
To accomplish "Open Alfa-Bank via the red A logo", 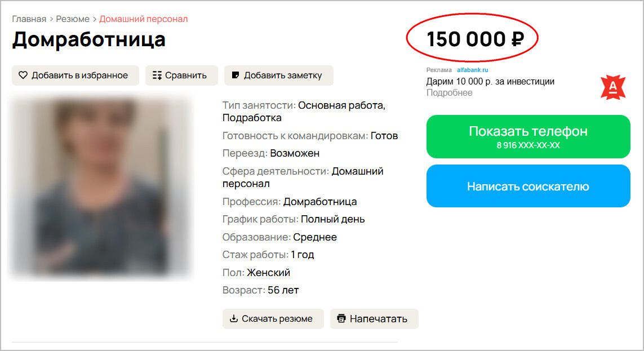I will [x=614, y=86].
